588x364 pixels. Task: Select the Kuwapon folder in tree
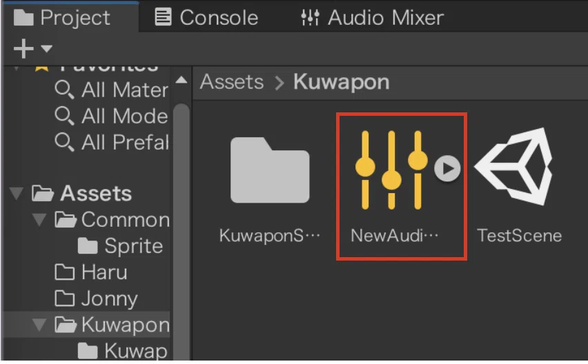coord(112,324)
